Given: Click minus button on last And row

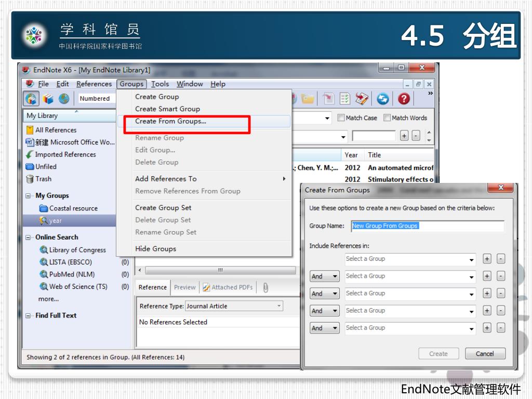Looking at the screenshot, I should coord(501,328).
